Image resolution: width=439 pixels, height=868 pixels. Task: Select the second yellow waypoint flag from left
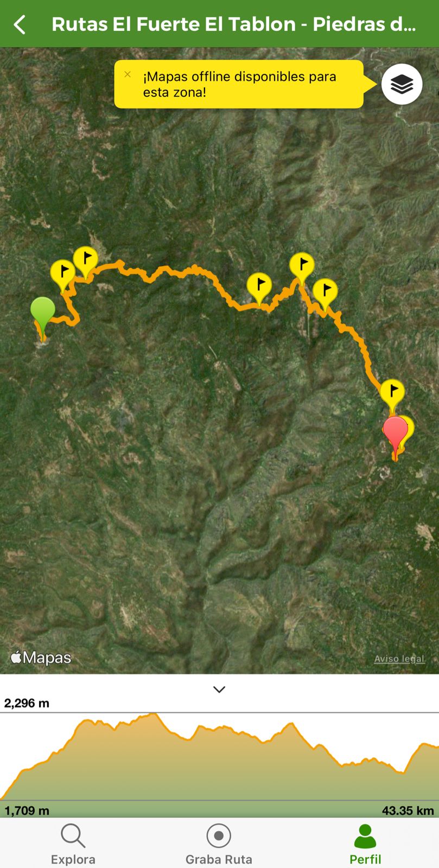[x=85, y=261]
